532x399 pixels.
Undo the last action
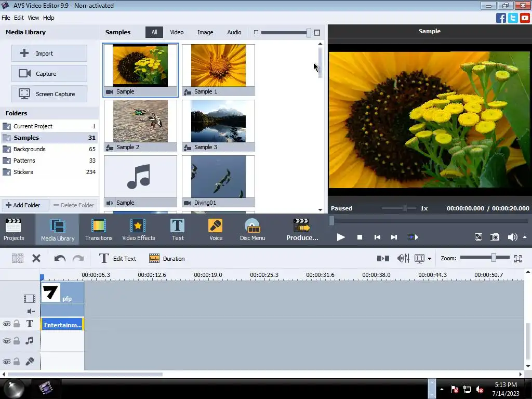point(60,259)
